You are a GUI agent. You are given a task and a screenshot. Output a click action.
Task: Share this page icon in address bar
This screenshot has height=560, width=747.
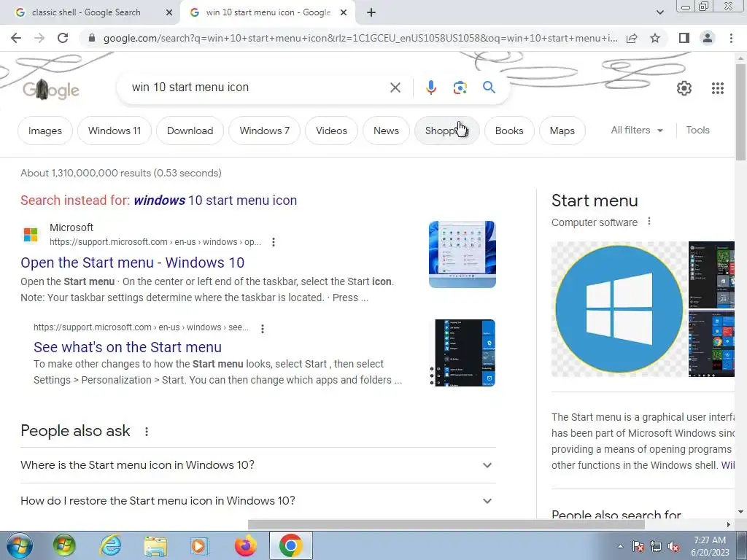pos(632,38)
